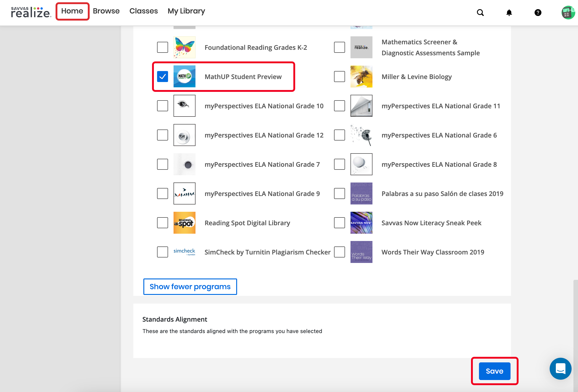Click SimCheck by Turnitin Plagiarism Checker label
Viewport: 578px width, 392px height.
[x=267, y=252]
